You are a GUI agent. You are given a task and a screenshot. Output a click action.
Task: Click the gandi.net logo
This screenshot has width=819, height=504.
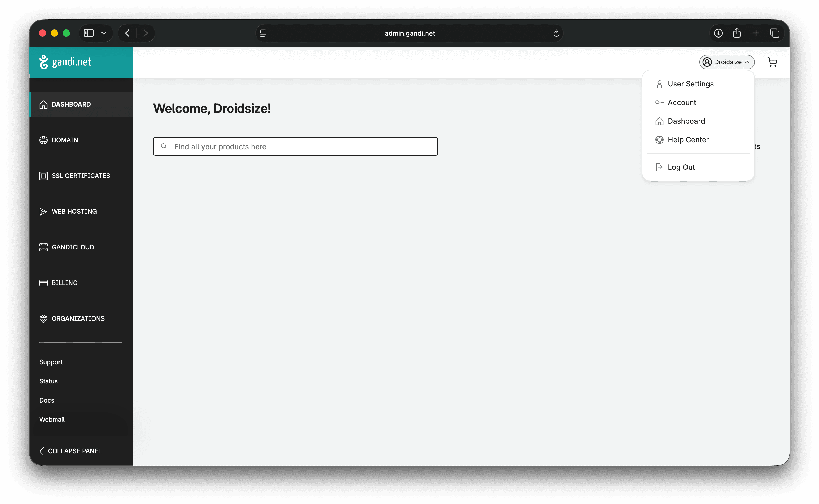point(66,61)
